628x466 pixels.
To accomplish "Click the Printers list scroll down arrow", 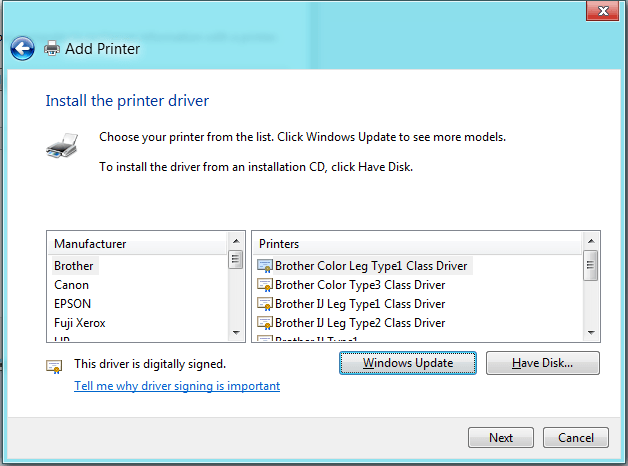I will (x=591, y=333).
